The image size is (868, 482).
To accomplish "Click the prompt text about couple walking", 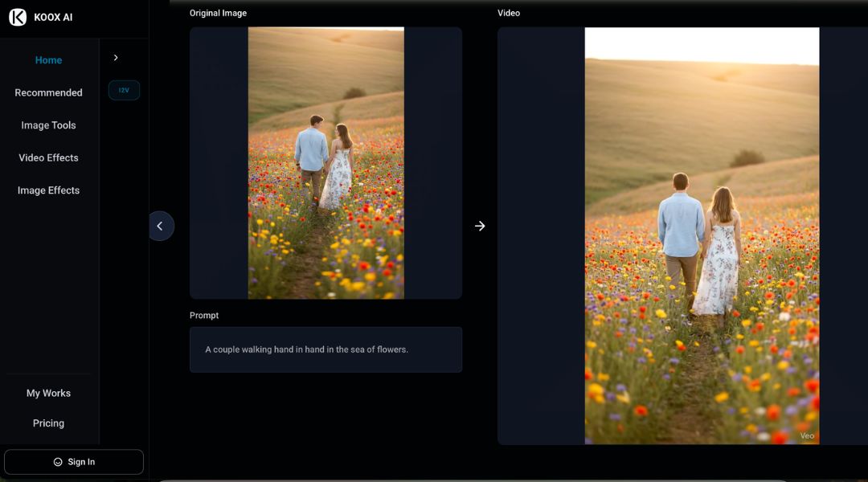I will [x=306, y=349].
